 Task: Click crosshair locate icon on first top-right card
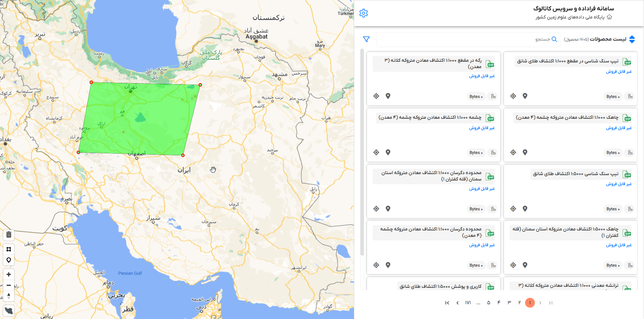pyautogui.click(x=513, y=96)
